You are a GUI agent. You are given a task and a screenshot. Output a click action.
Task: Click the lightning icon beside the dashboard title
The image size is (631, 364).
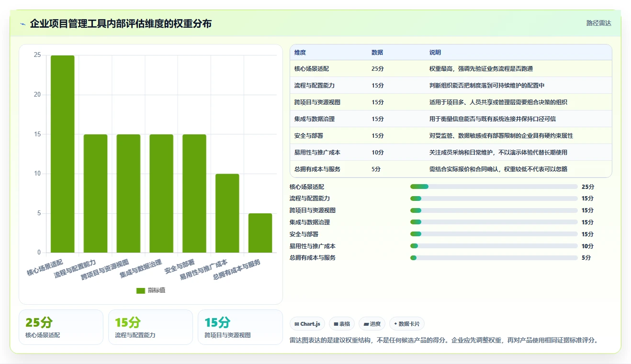(23, 24)
